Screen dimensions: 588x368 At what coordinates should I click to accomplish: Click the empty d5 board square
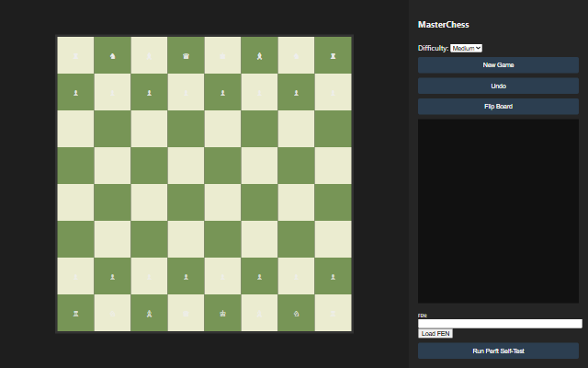186,166
